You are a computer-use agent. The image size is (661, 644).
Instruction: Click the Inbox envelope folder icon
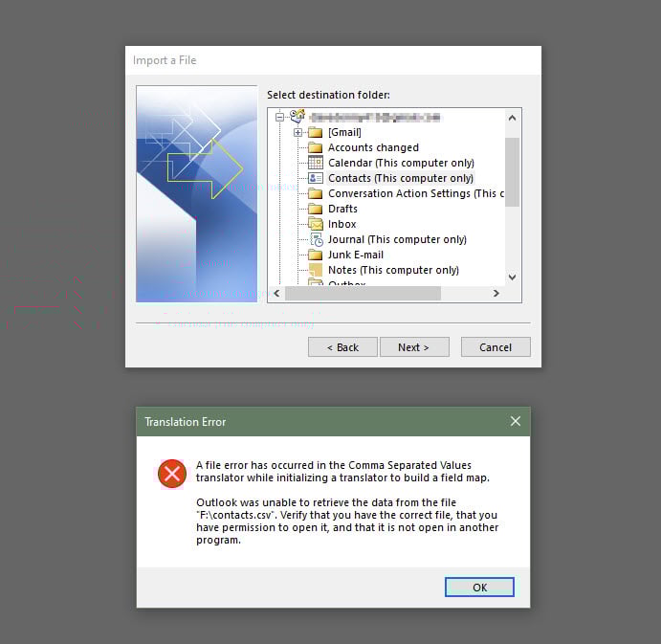[x=316, y=224]
